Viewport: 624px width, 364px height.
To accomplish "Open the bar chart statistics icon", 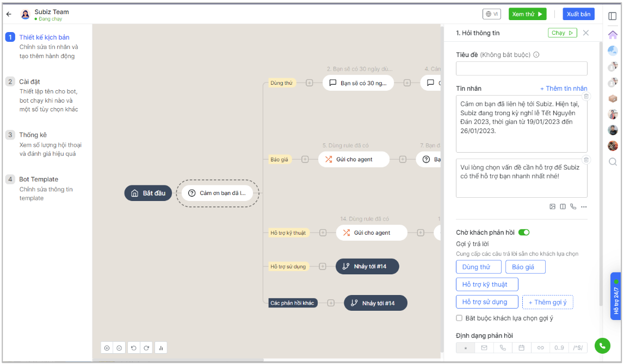I will click(162, 348).
